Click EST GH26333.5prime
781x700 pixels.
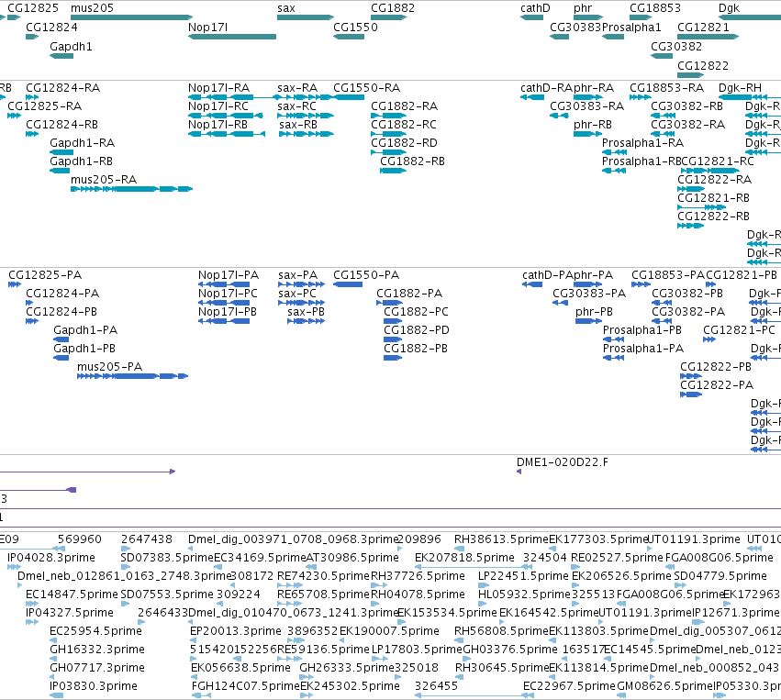point(347,667)
